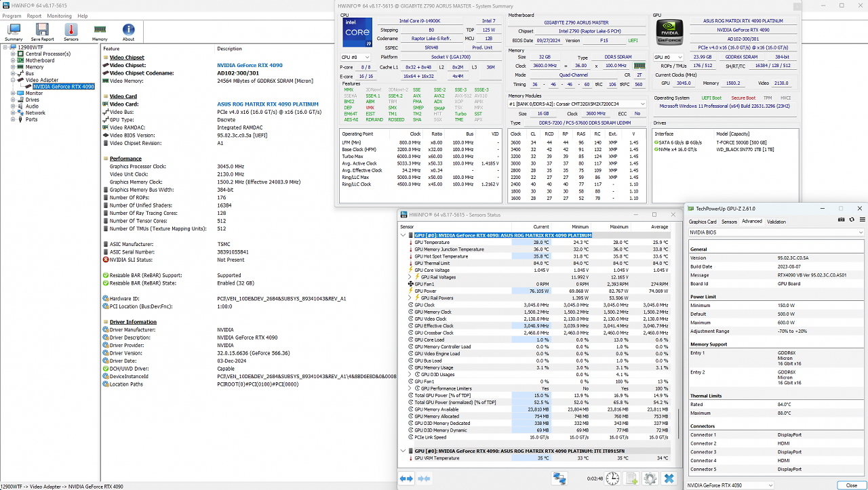Select the Monitor tree item

[35, 93]
